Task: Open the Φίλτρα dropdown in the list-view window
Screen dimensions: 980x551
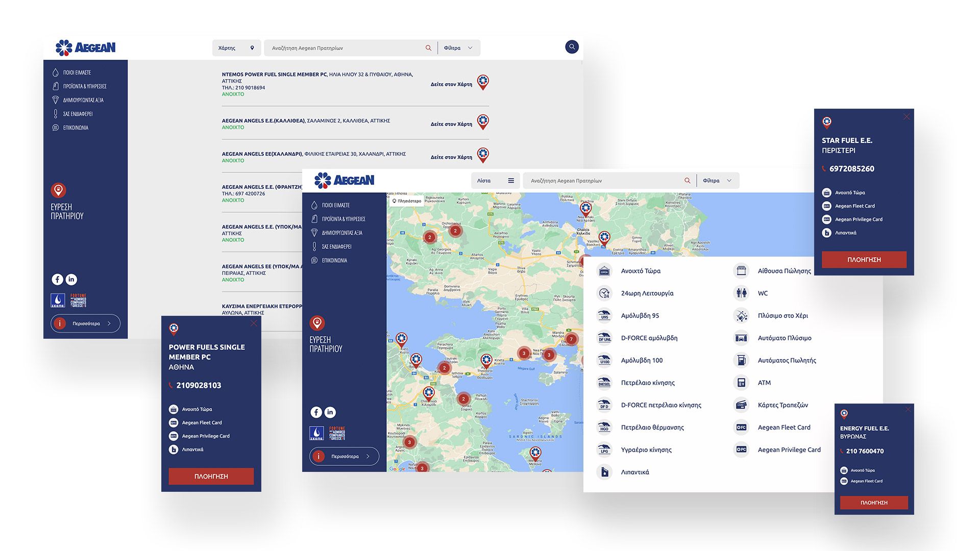Action: (459, 48)
